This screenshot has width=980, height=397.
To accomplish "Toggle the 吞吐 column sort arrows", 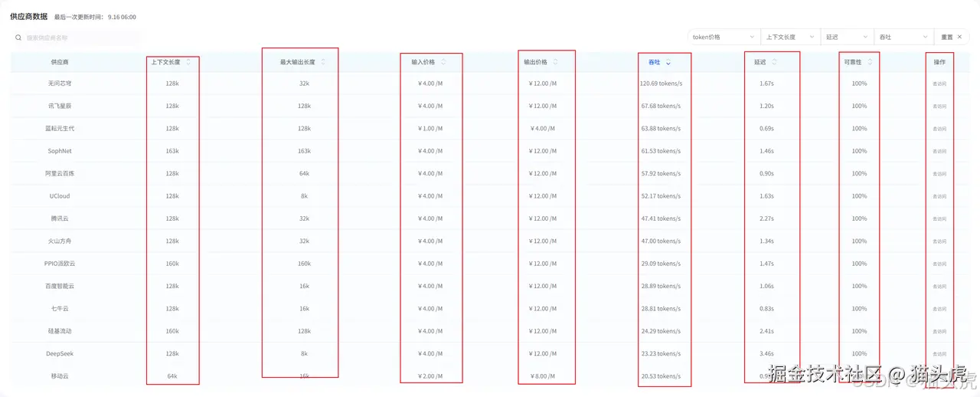I will 668,62.
